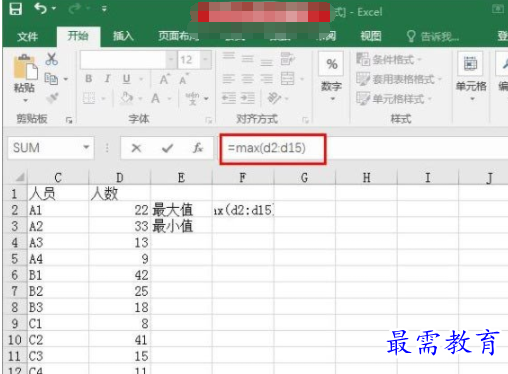Click Top Align icon
The width and height of the screenshot is (508, 374).
[x=229, y=57]
